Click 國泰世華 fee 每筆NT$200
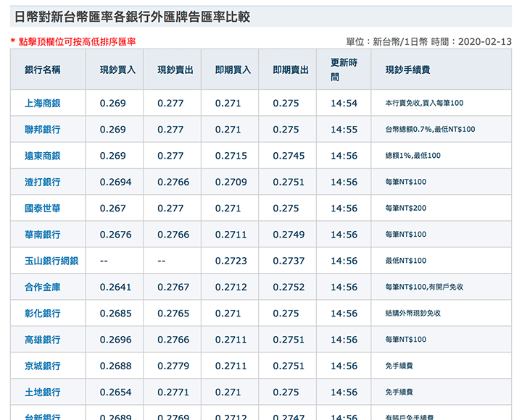This screenshot has height=420, width=522. click(406, 208)
